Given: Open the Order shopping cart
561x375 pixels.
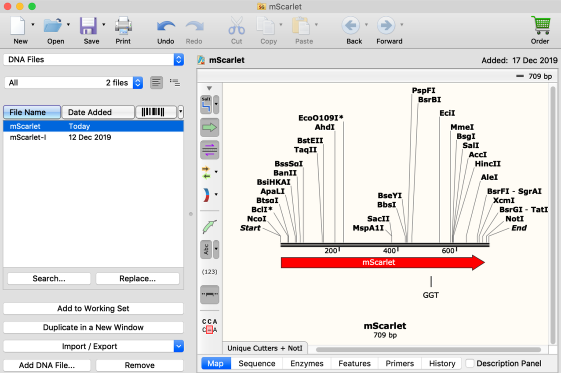Looking at the screenshot, I should pyautogui.click(x=541, y=25).
